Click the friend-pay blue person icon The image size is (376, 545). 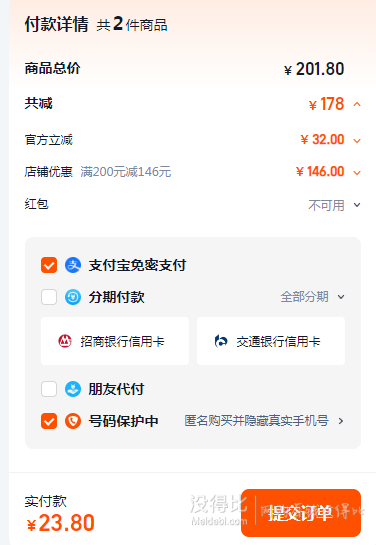pyautogui.click(x=73, y=389)
